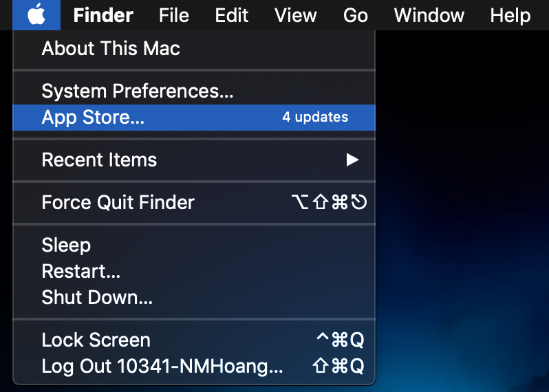Open the View menu
This screenshot has height=392, width=549.
click(297, 15)
